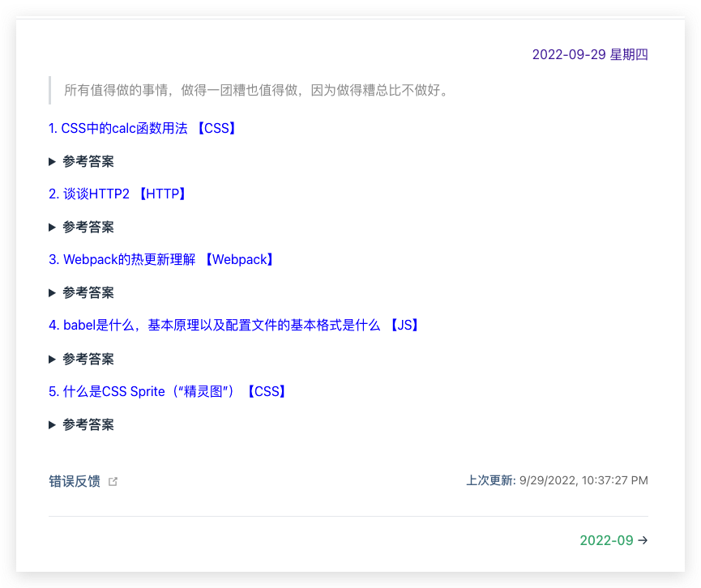
Task: Click the gray quote text at the top
Action: [x=256, y=89]
